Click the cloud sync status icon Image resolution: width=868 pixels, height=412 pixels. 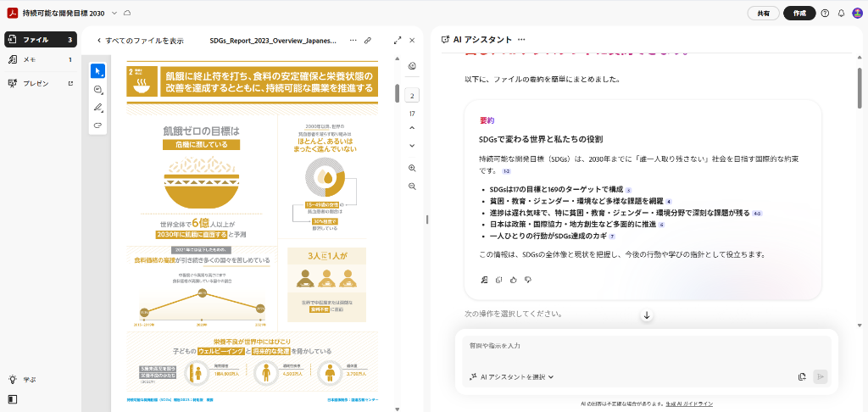point(128,13)
